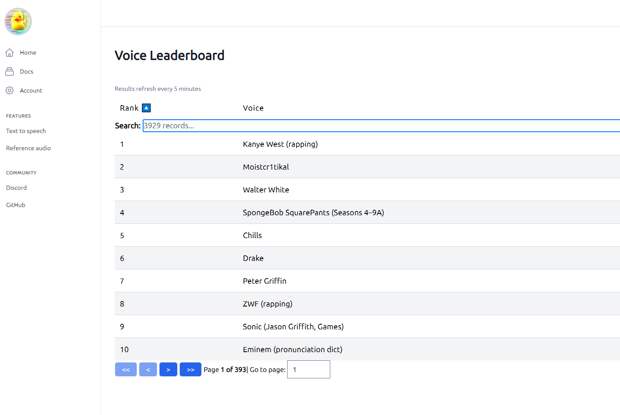The image size is (620, 415).
Task: Click the Voice column header
Action: tap(253, 108)
